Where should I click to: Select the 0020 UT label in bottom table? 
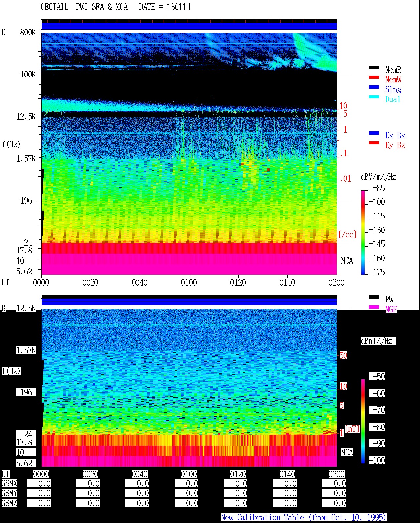pyautogui.click(x=90, y=474)
